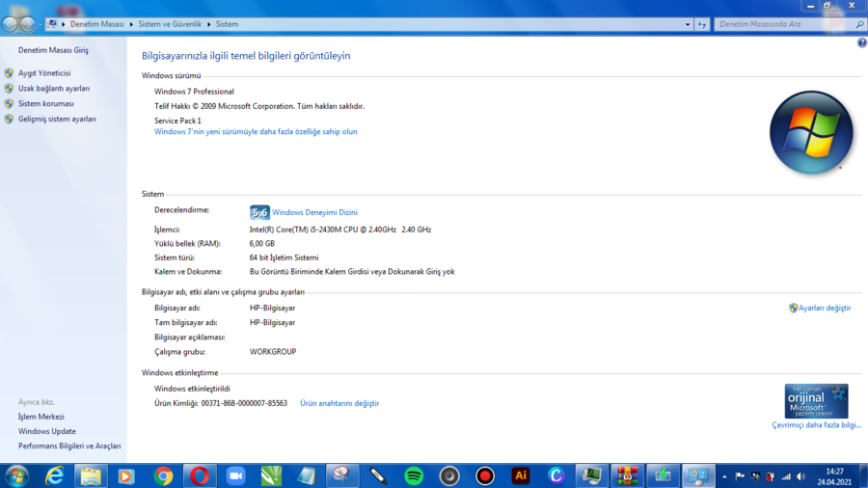Screen dimensions: 868x488
Task: Go to Denetim Masası breadcrumb
Action: (96, 24)
